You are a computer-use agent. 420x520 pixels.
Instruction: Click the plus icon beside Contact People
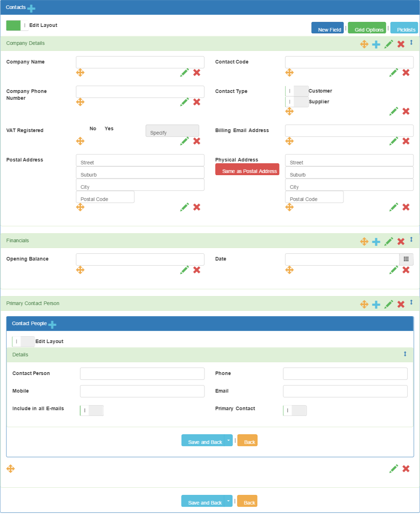pos(52,325)
